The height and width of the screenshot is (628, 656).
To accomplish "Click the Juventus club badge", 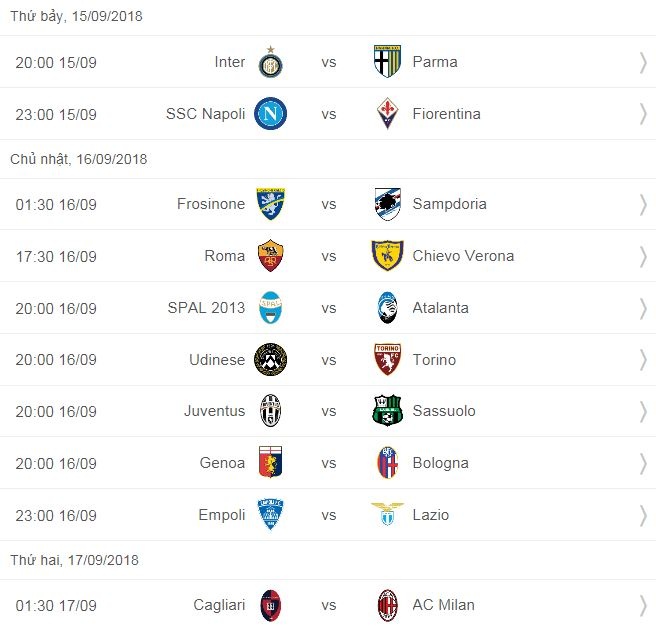I will 270,411.
